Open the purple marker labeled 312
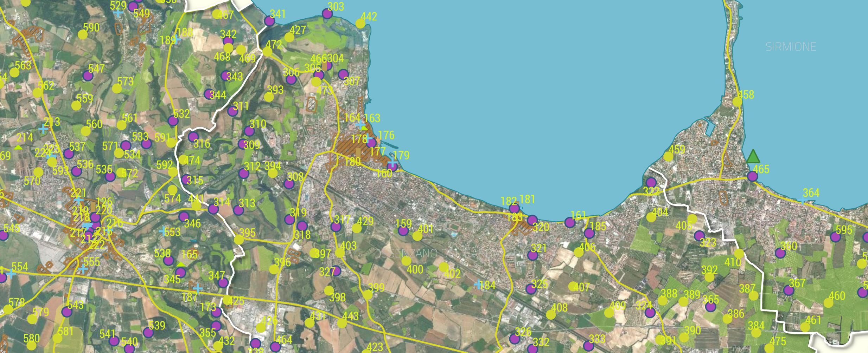The height and width of the screenshot is (353, 868). (x=244, y=174)
